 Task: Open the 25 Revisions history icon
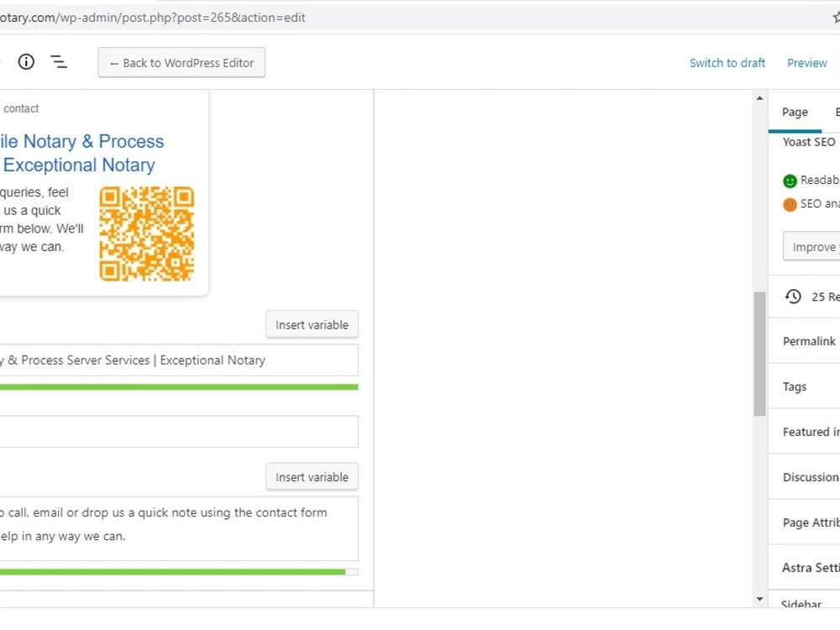pyautogui.click(x=793, y=297)
